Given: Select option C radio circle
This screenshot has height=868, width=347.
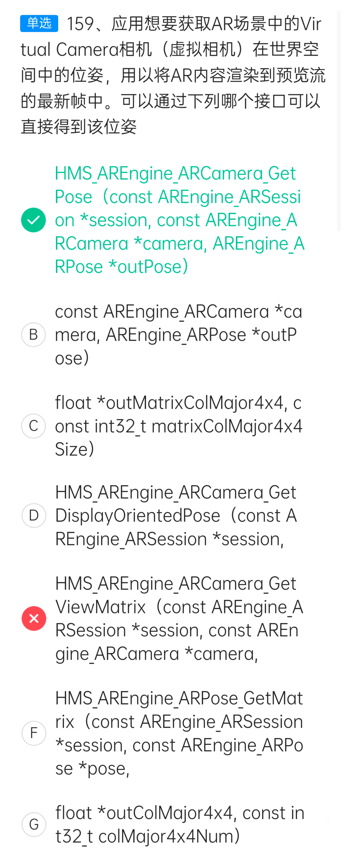Looking at the screenshot, I should [x=33, y=426].
